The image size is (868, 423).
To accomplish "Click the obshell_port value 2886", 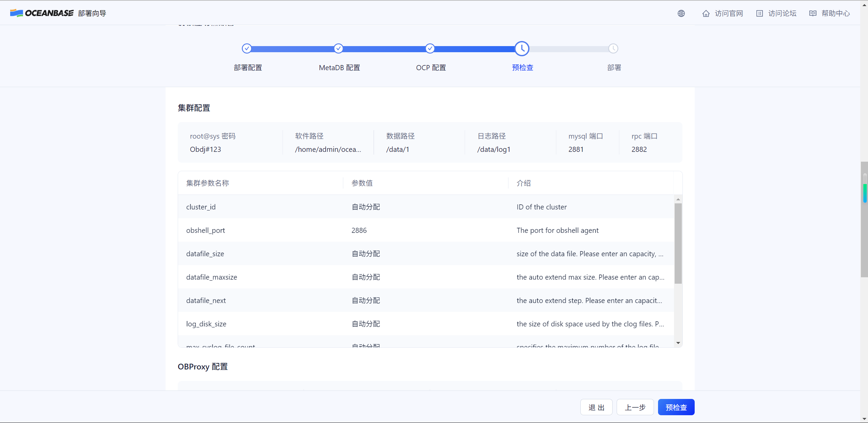I will click(359, 230).
